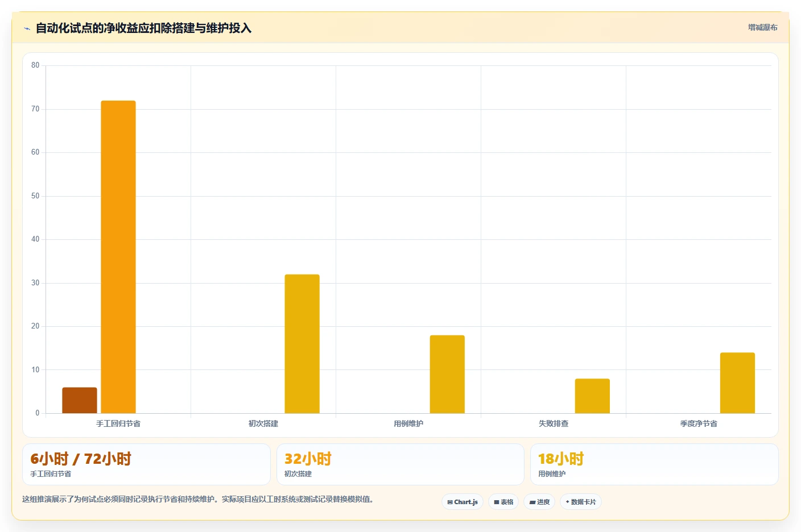Click the 用例维护 axis label

pos(408,423)
